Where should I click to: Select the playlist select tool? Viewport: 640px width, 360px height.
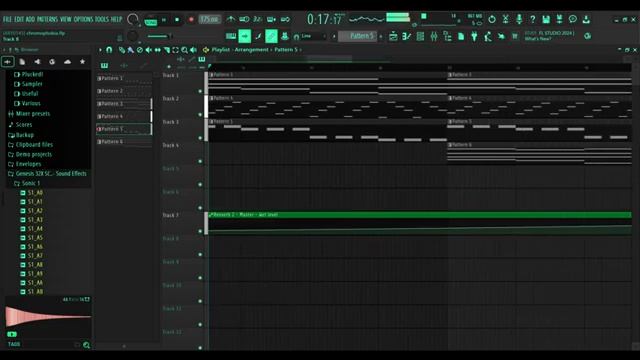click(176, 50)
